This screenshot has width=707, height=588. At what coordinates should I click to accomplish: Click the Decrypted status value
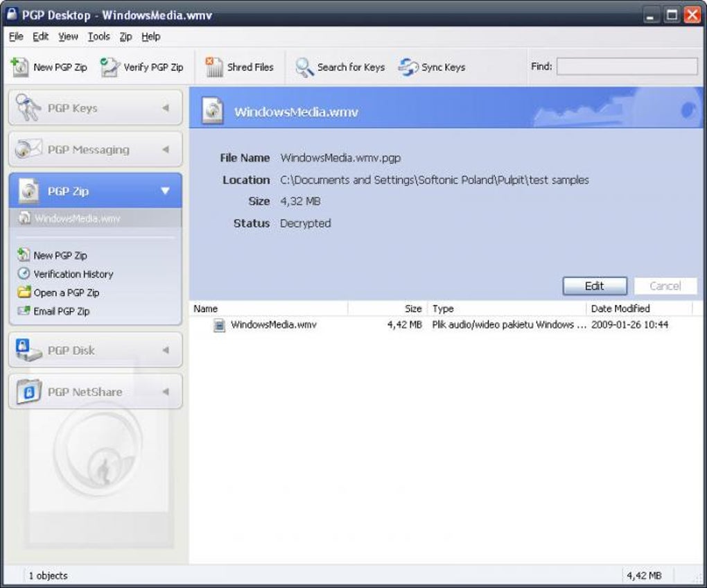point(305,223)
